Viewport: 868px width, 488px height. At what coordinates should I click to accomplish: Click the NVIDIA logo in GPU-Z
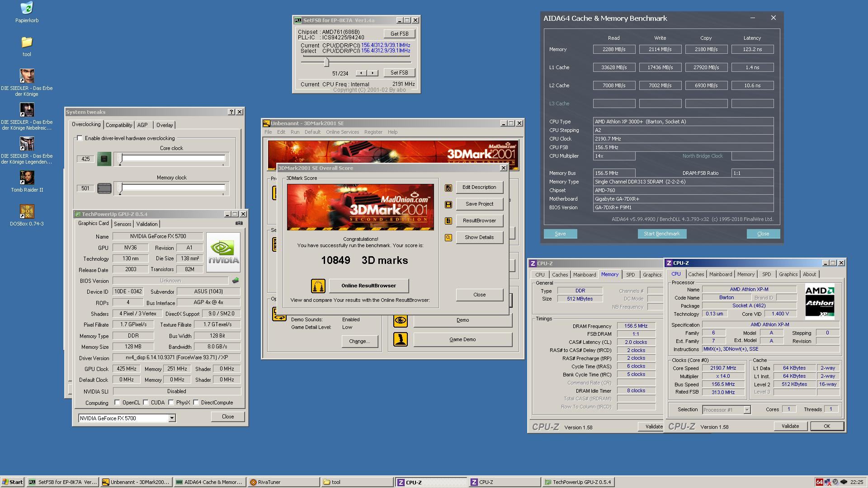click(x=223, y=252)
